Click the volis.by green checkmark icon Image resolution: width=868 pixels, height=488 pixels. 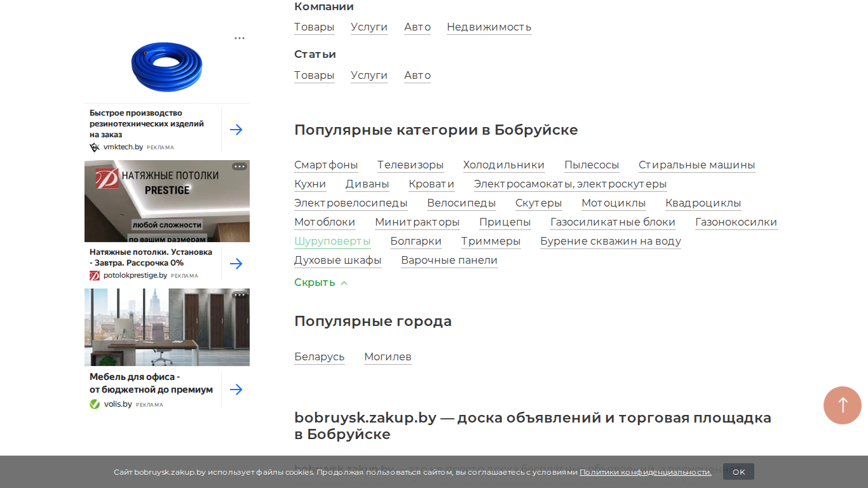(x=95, y=404)
